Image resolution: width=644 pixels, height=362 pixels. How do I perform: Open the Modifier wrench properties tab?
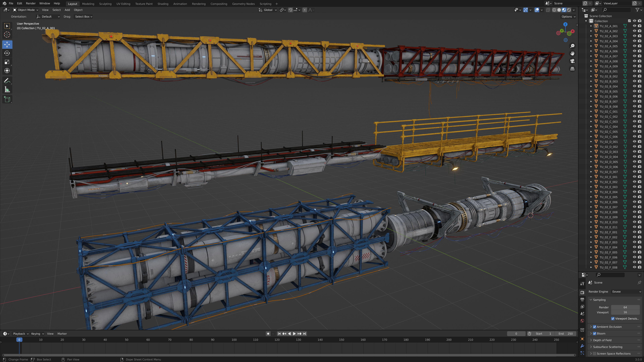[x=582, y=346]
